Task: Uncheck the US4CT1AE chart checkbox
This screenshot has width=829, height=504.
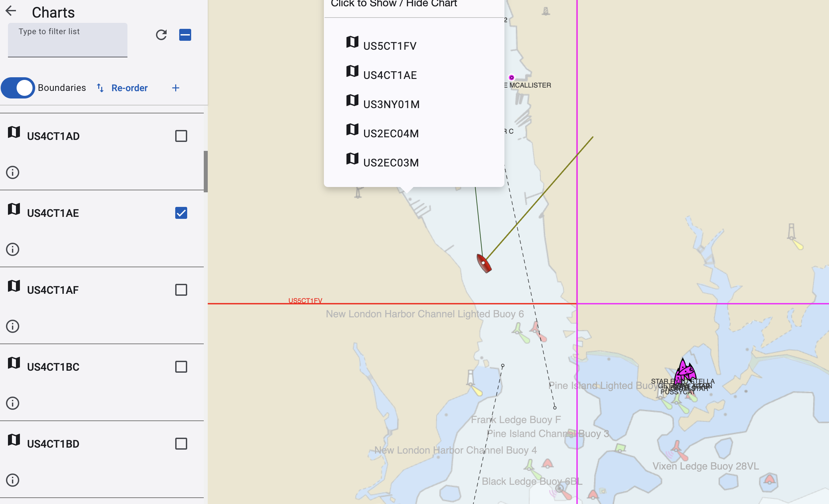Action: 181,213
